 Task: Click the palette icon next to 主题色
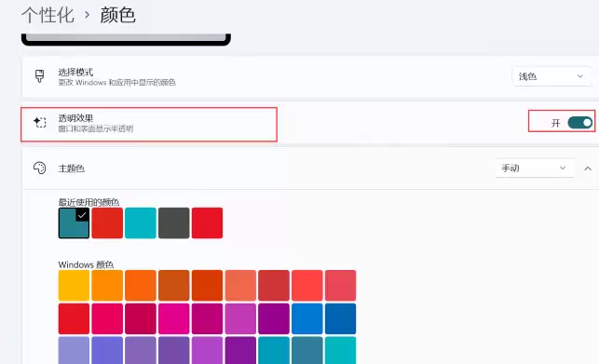tap(40, 169)
